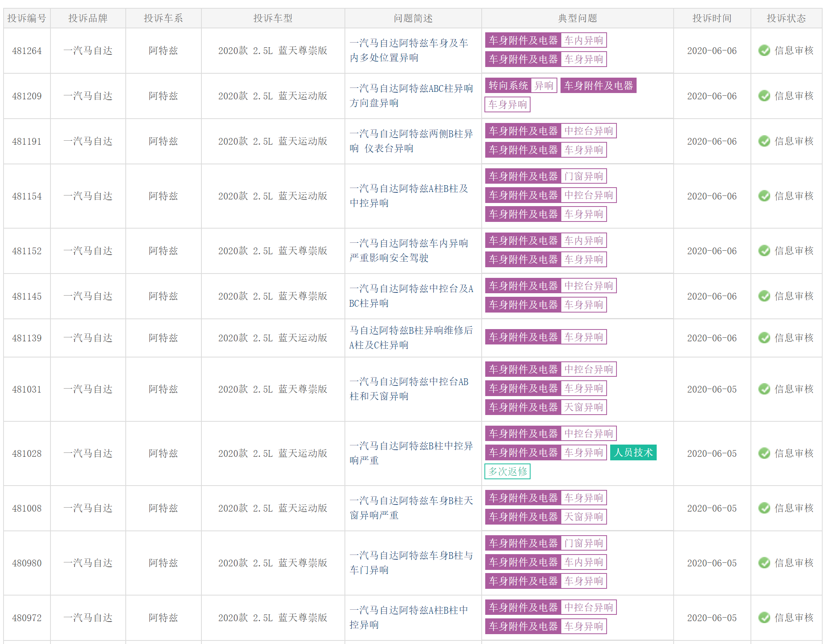This screenshot has width=825, height=644.
Task: Open complaint '一汽马自达阿特兹B柱中控异响严重'
Action: pyautogui.click(x=411, y=453)
